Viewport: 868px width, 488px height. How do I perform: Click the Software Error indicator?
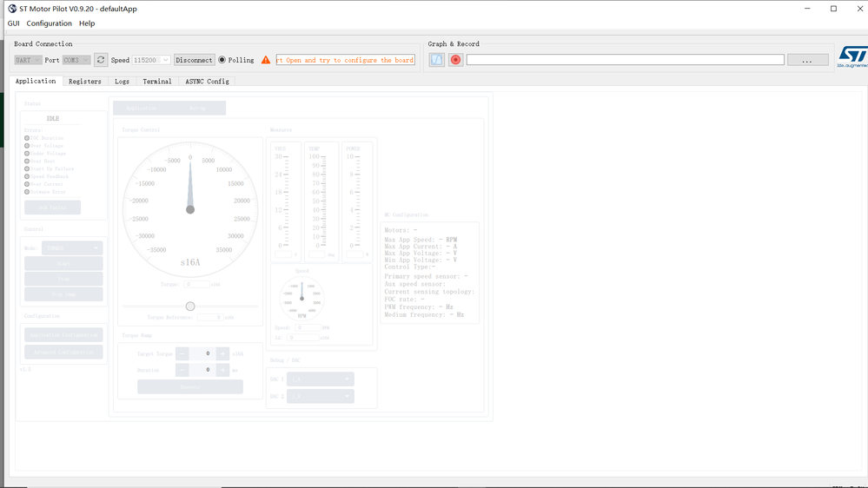tap(27, 192)
